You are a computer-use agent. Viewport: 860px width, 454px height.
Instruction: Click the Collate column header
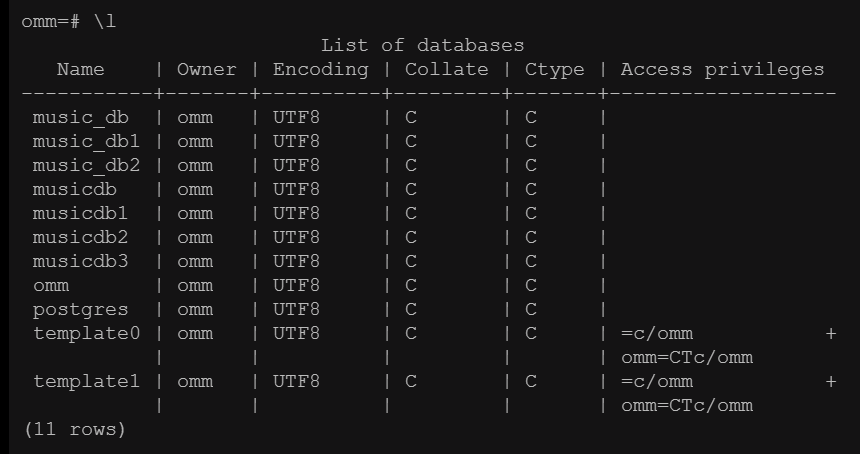click(446, 70)
